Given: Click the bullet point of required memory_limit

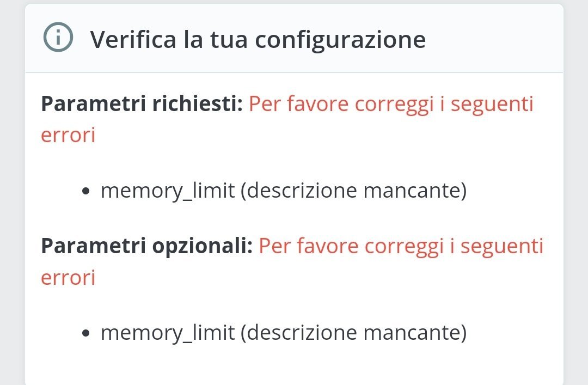Looking at the screenshot, I should pyautogui.click(x=85, y=192).
